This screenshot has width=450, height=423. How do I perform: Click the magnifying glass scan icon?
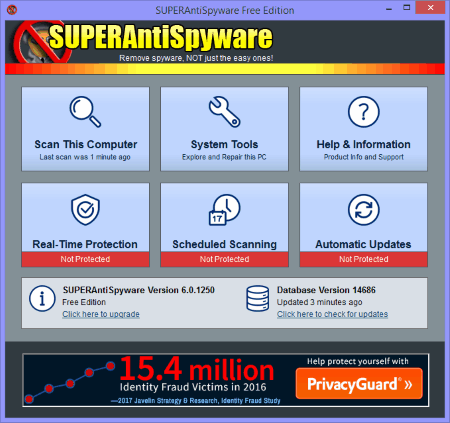[85, 112]
